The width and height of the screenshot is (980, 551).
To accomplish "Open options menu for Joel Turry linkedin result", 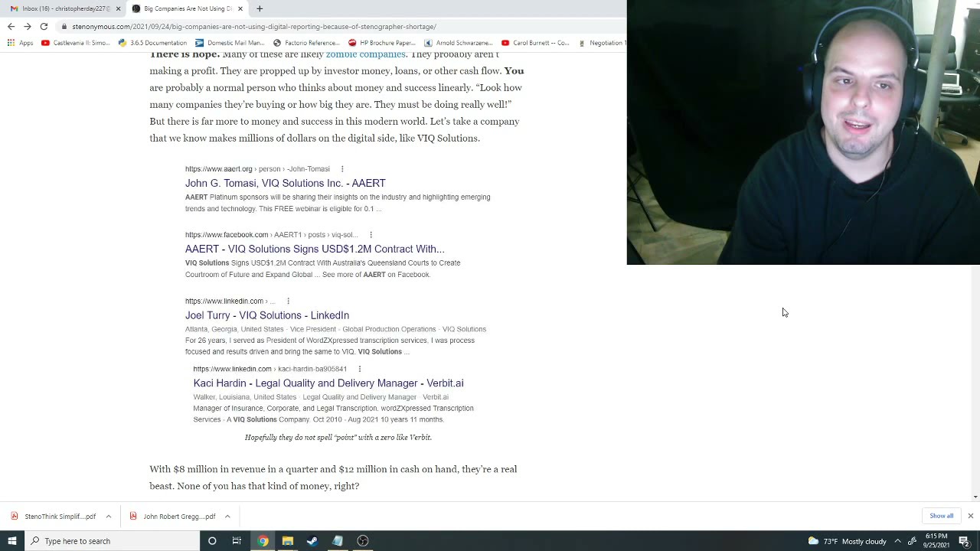I will (288, 302).
